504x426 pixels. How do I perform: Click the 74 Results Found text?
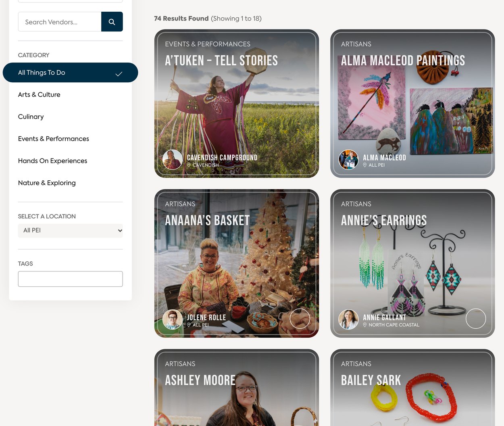pos(181,19)
